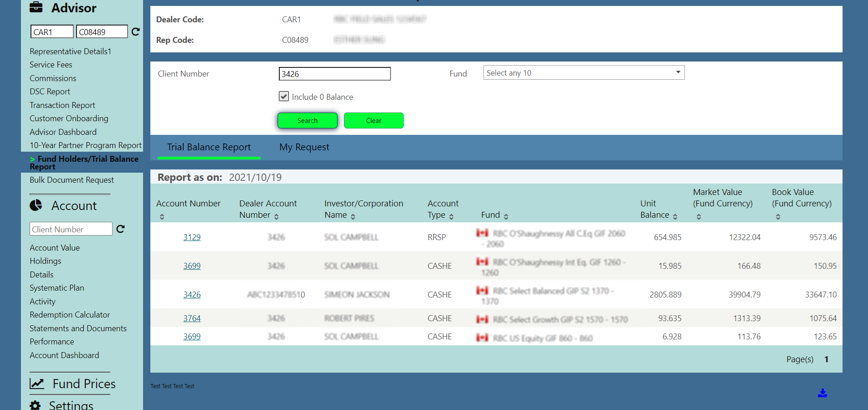The image size is (868, 410).
Task: Click the download icon at bottom right
Action: tap(822, 393)
